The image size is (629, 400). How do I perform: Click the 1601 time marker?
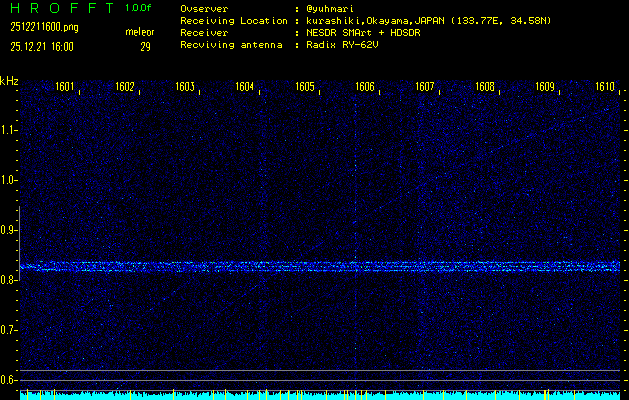[x=65, y=87]
